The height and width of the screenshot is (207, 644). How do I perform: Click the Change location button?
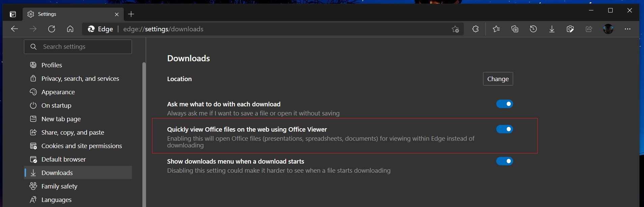click(x=498, y=79)
